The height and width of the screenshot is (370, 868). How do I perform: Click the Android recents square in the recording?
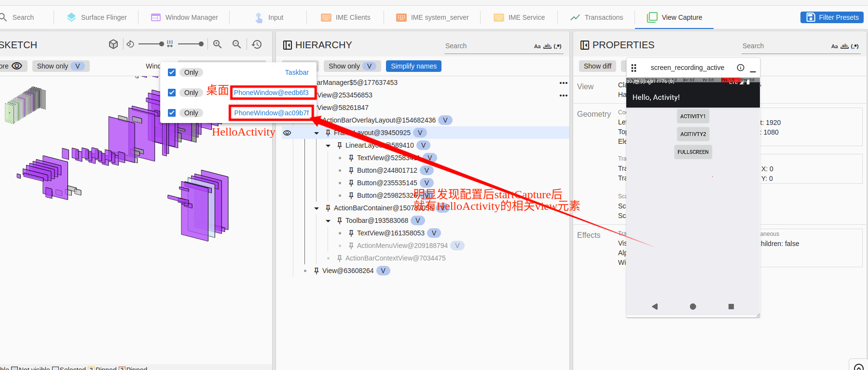731,306
